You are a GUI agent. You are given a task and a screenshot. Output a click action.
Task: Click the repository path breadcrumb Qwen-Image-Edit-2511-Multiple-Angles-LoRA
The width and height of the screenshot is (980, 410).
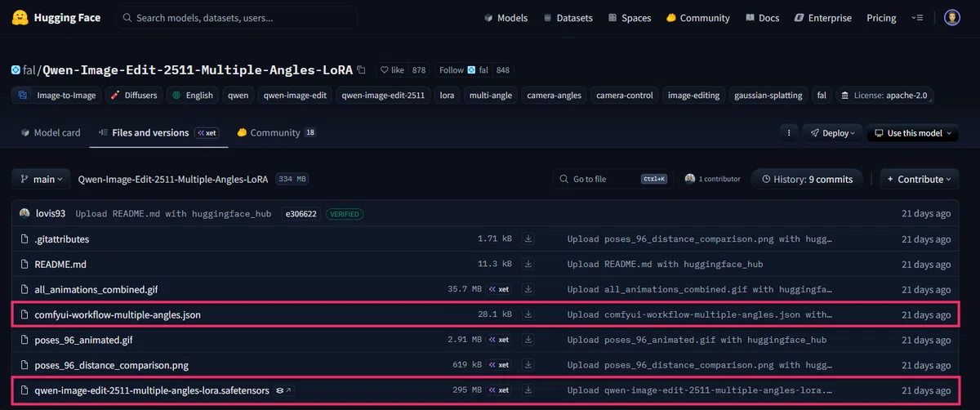[174, 179]
